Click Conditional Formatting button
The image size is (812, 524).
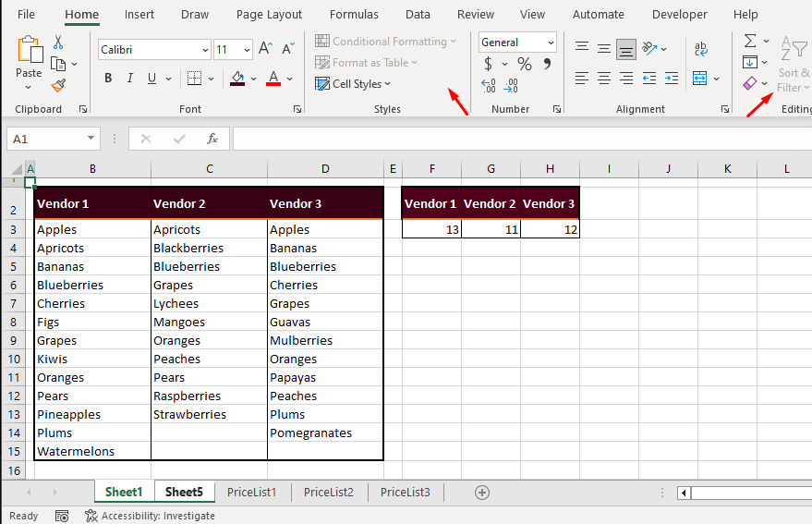click(385, 41)
